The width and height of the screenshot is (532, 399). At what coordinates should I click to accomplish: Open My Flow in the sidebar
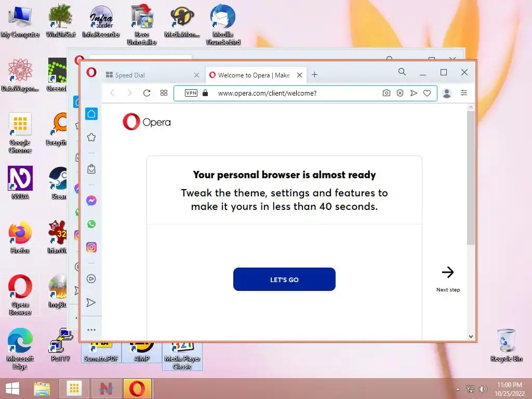[91, 302]
